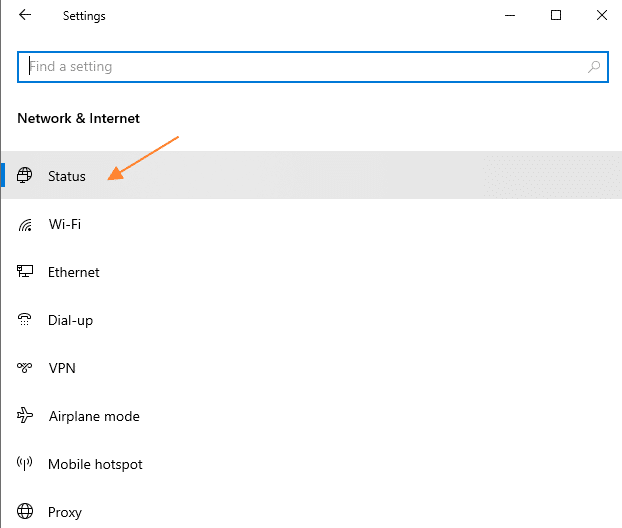Maximize the Settings window
Screen dimensions: 622x528
[556, 15]
